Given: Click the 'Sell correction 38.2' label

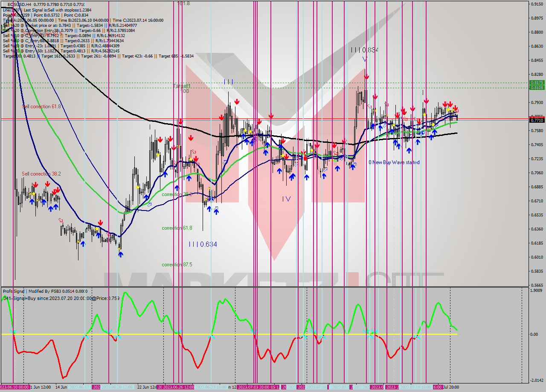Looking at the screenshot, I should click(41, 174).
